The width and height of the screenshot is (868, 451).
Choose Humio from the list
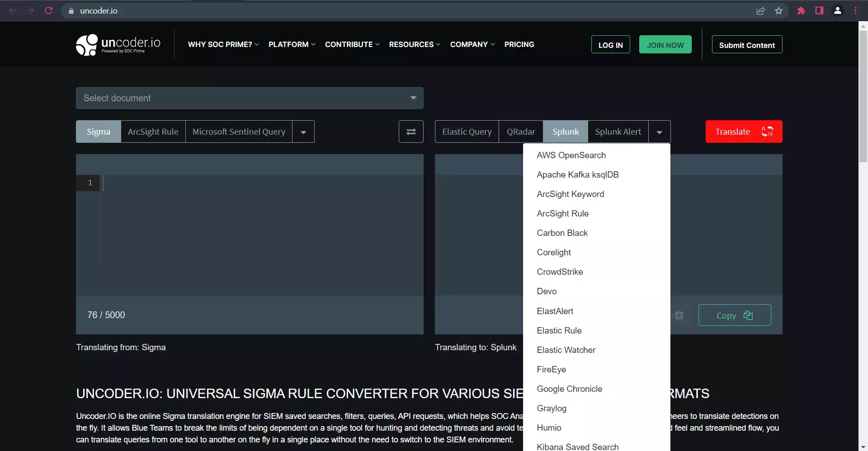tap(596, 428)
